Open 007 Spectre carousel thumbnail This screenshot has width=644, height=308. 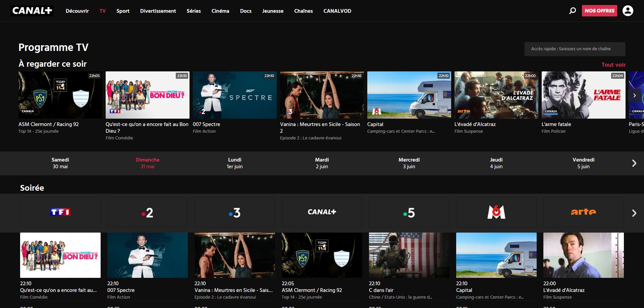tap(235, 95)
